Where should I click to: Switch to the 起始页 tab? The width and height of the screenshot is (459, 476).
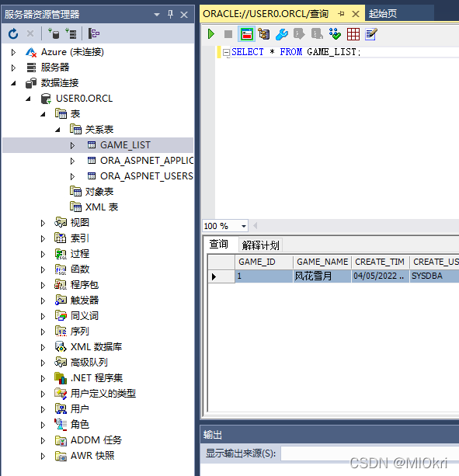[x=383, y=14]
